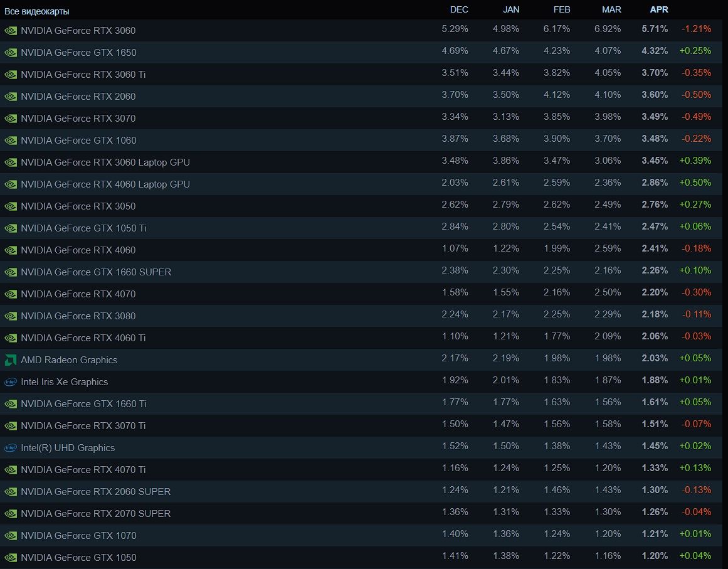The image size is (728, 569).
Task: Click the Intel logo beside Intel(R) UHD Graphics
Action: click(x=11, y=448)
